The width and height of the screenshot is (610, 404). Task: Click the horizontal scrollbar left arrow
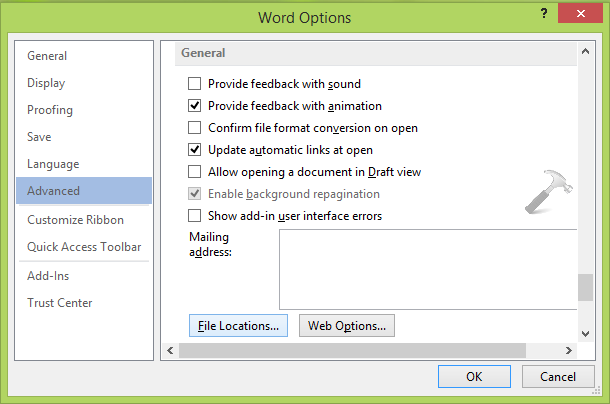point(170,350)
